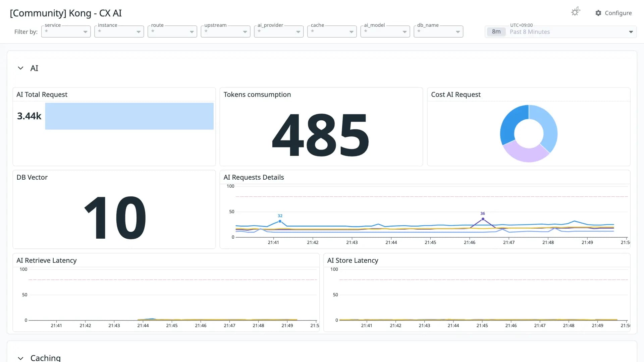Open the route filter dropdown
Screen dimensions: 644x362
click(172, 32)
